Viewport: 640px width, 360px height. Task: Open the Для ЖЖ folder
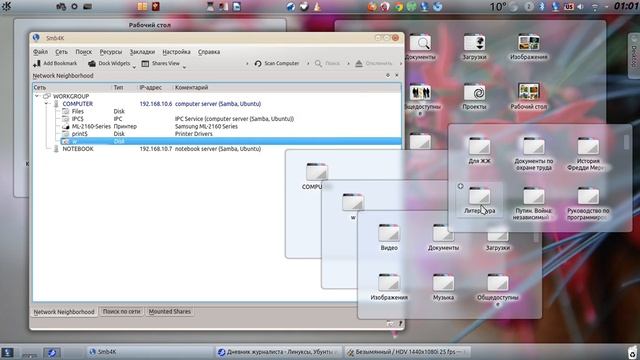point(479,150)
